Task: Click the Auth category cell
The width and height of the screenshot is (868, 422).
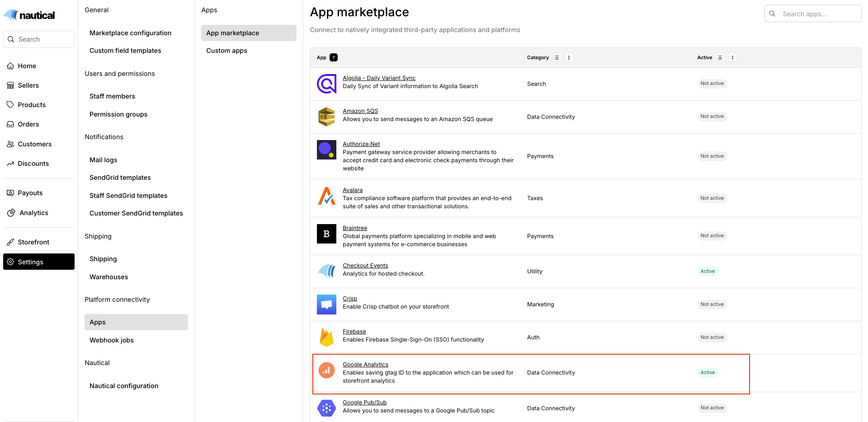Action: click(533, 338)
